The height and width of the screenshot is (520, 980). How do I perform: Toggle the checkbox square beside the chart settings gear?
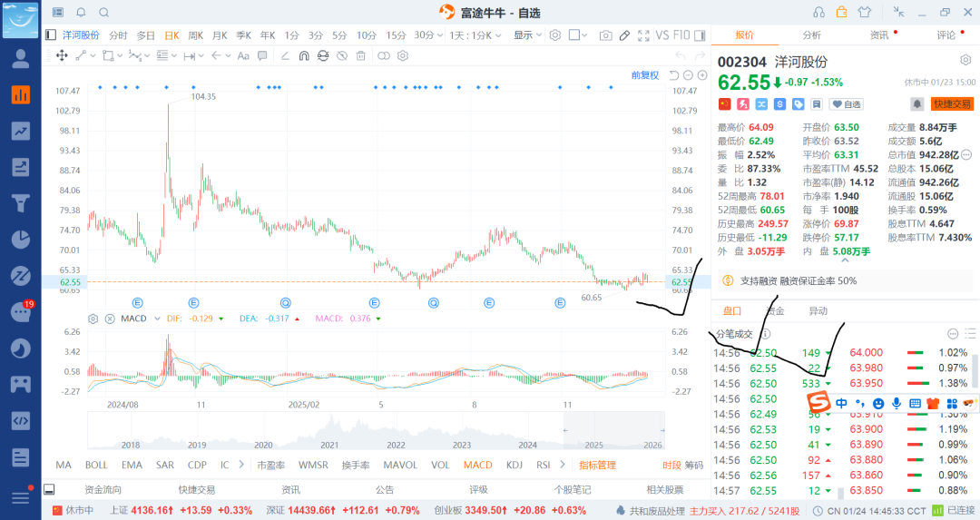573,35
